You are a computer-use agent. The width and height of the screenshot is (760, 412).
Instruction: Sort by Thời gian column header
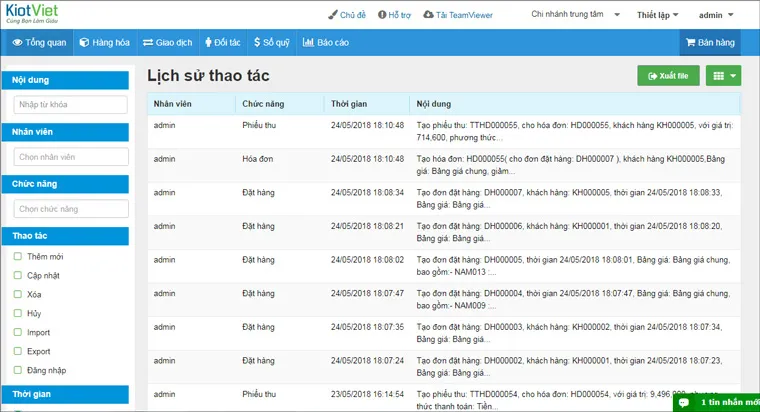[x=350, y=103]
